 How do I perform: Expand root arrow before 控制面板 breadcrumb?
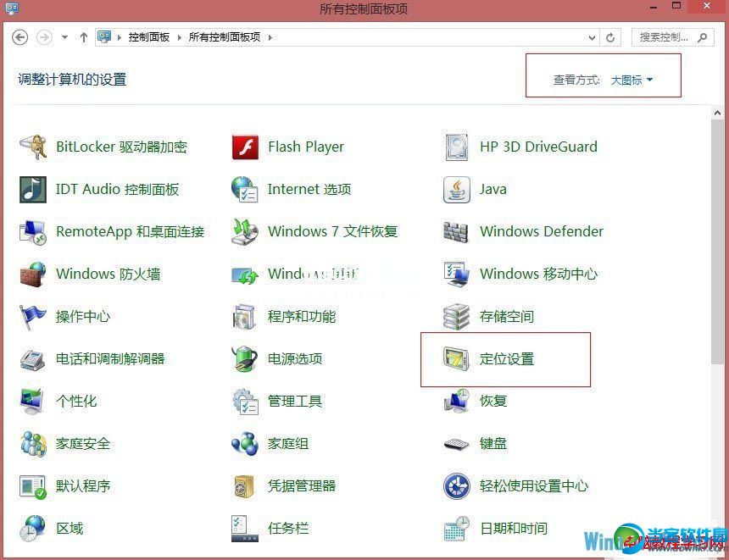pos(119,37)
